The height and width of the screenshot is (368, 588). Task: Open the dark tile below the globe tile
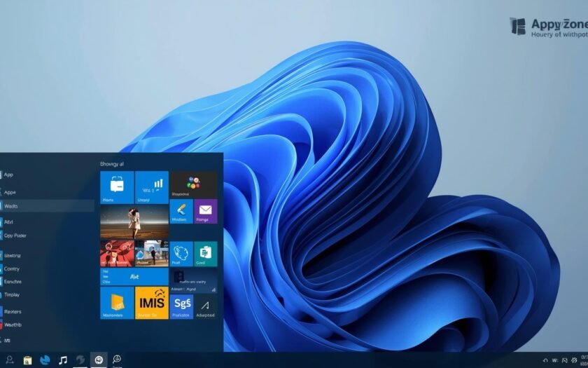193,280
